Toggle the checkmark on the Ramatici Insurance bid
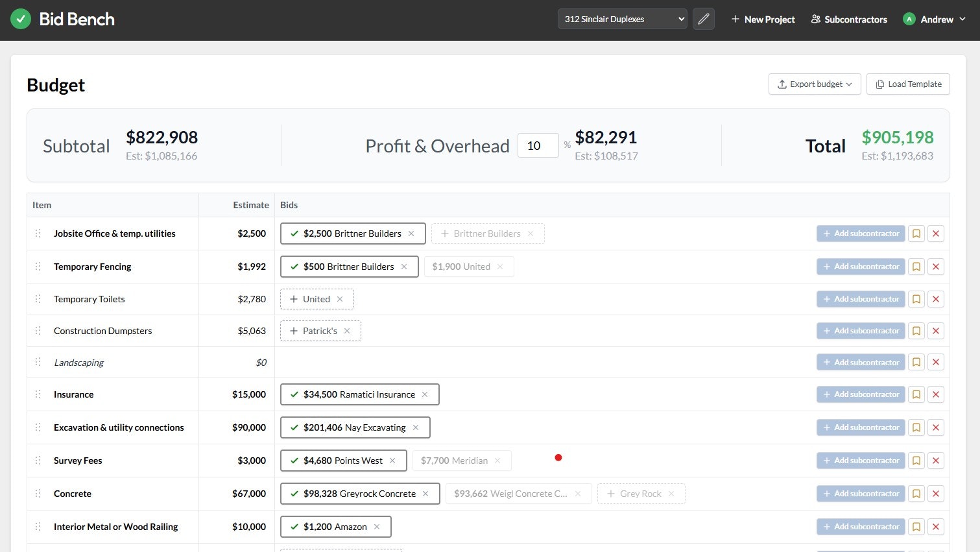The height and width of the screenshot is (552, 980). pyautogui.click(x=294, y=394)
